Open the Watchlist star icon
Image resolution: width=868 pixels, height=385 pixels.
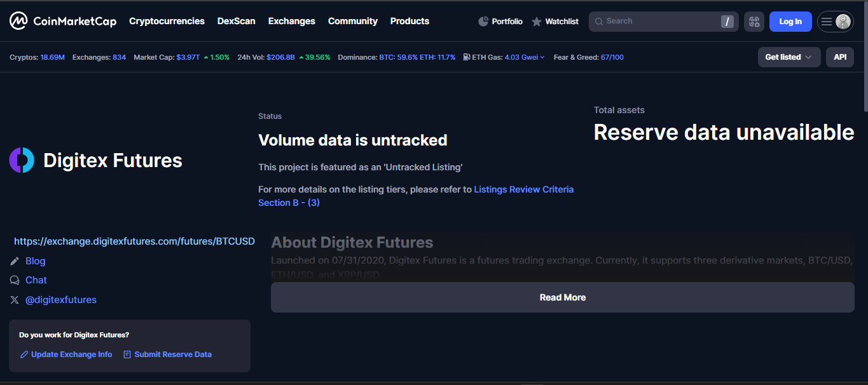(537, 22)
